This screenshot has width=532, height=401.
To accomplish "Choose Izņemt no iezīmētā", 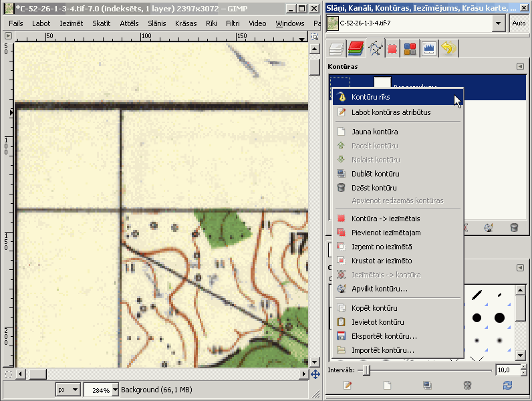I will [x=398, y=247].
